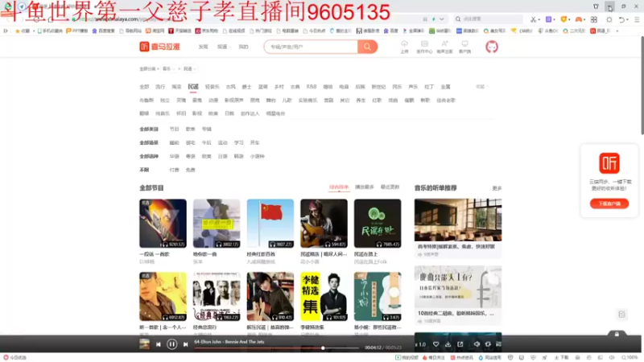Open the guitarist 民谣精选 album cover
This screenshot has height=362, width=644.
click(324, 224)
